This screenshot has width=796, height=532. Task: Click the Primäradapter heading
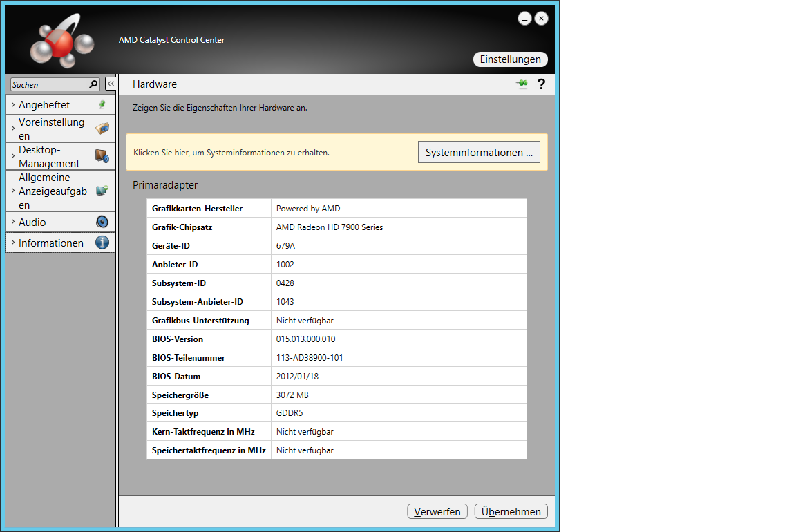point(165,185)
